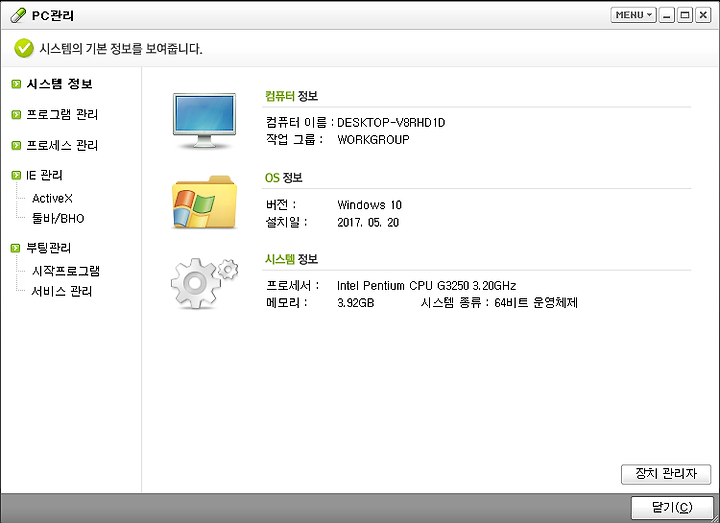Click the green arrow icon beside IE 관리
The width and height of the screenshot is (720, 523).
16,175
